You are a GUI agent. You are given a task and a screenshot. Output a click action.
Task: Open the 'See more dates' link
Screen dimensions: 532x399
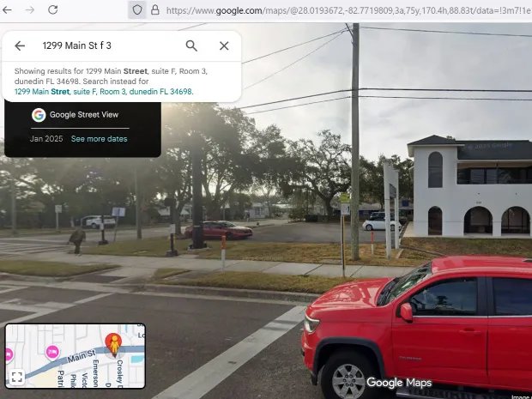click(99, 139)
